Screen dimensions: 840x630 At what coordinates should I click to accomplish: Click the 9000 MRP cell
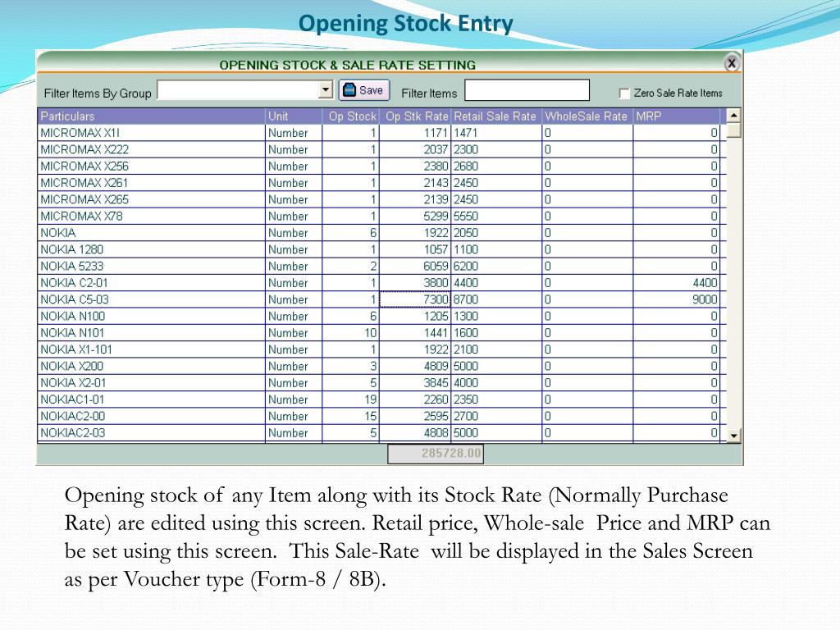[x=677, y=299]
